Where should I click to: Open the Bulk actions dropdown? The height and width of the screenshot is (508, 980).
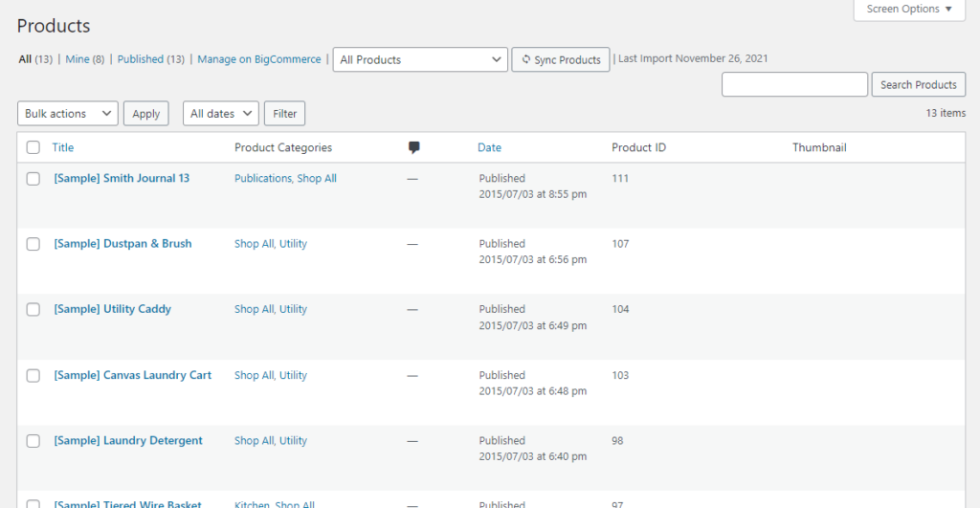[68, 113]
